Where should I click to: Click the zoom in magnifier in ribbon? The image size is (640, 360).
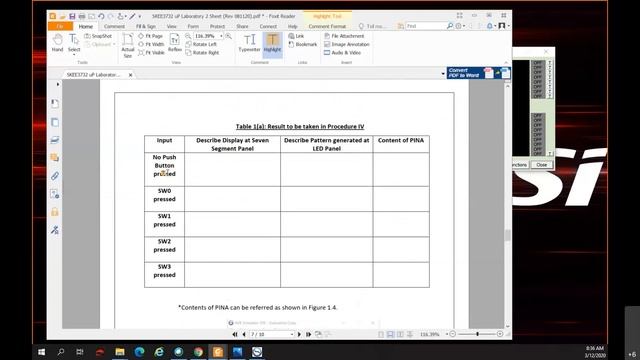click(229, 36)
